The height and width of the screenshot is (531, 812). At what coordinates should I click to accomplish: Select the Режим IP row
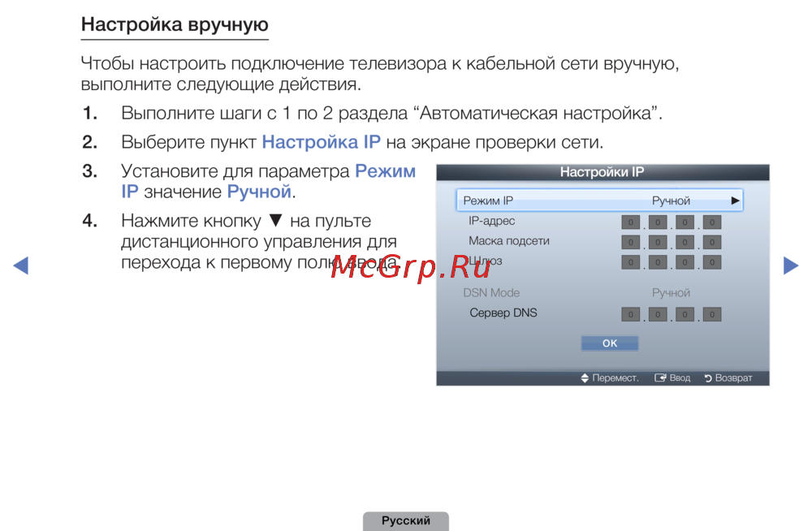point(599,201)
